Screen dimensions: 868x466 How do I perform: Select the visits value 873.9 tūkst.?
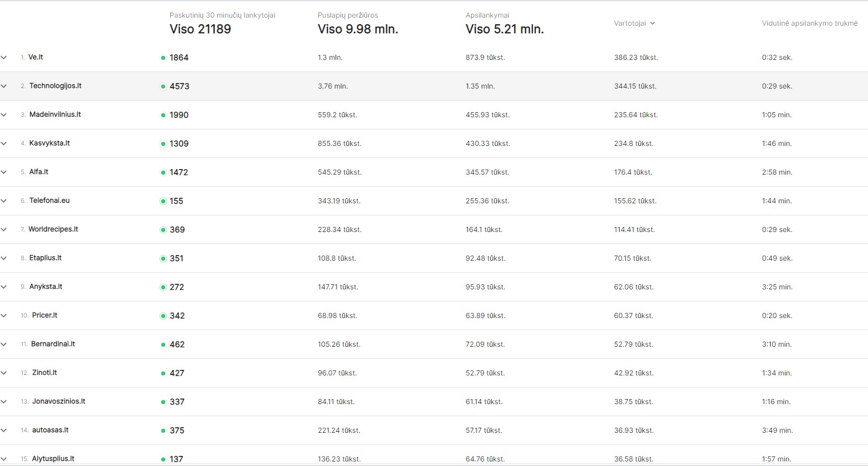pyautogui.click(x=485, y=57)
